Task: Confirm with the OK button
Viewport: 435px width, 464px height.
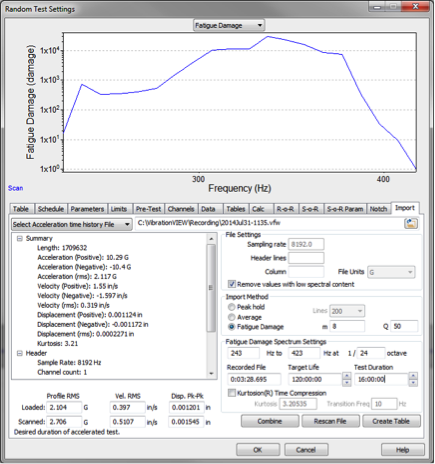Action: point(258,450)
